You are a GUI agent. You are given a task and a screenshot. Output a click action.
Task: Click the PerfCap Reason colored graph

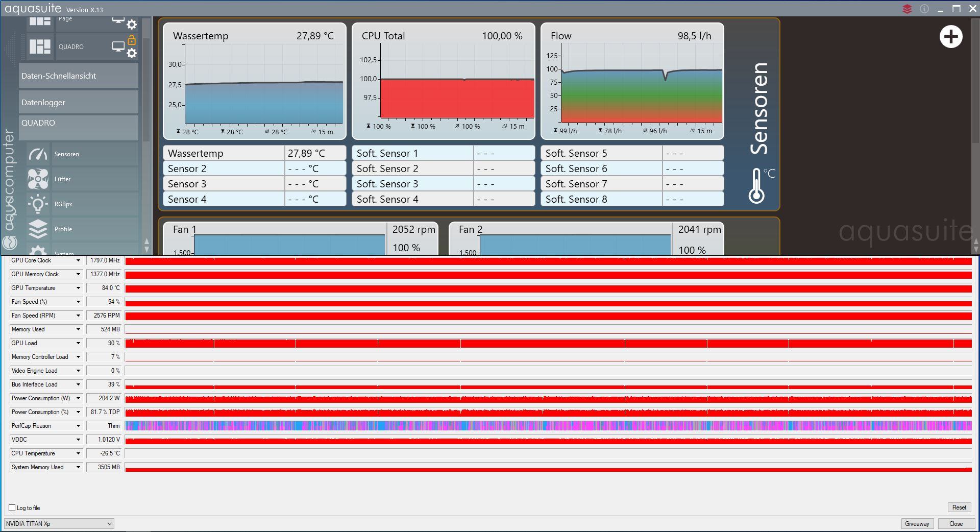coord(548,426)
